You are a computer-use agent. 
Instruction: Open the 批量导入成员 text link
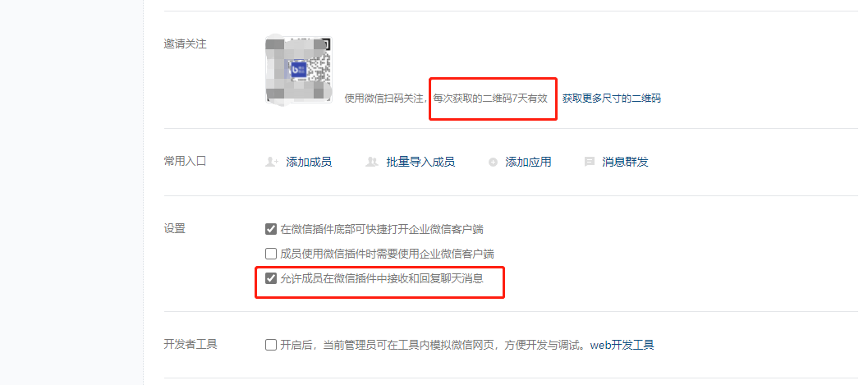[x=420, y=162]
